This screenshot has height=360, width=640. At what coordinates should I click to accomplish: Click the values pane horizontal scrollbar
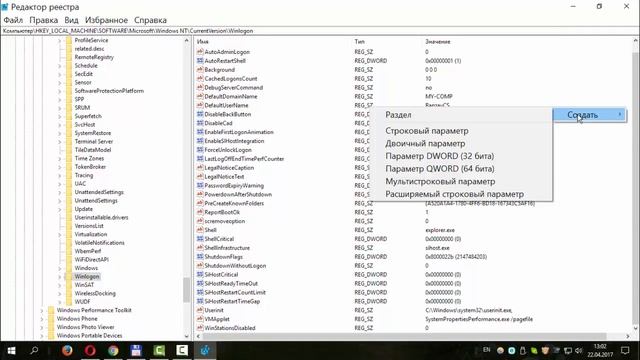(404, 336)
